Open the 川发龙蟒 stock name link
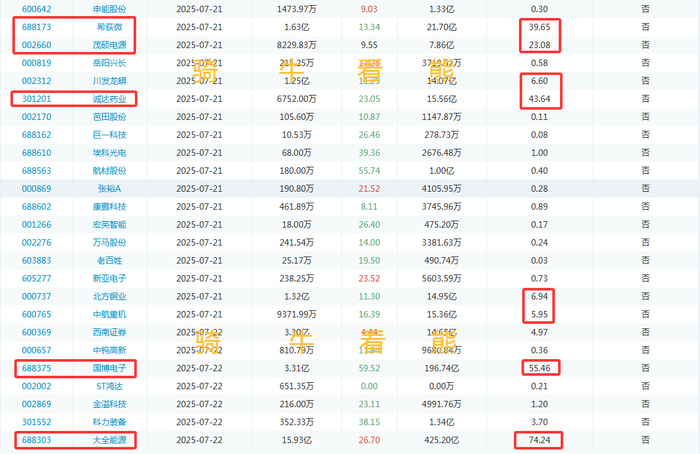Screen dimensions: 700x454 pos(109,81)
